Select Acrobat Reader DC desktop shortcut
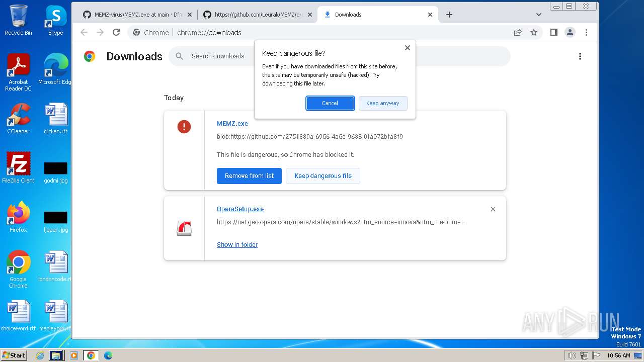This screenshot has width=644, height=362. pyautogui.click(x=18, y=72)
